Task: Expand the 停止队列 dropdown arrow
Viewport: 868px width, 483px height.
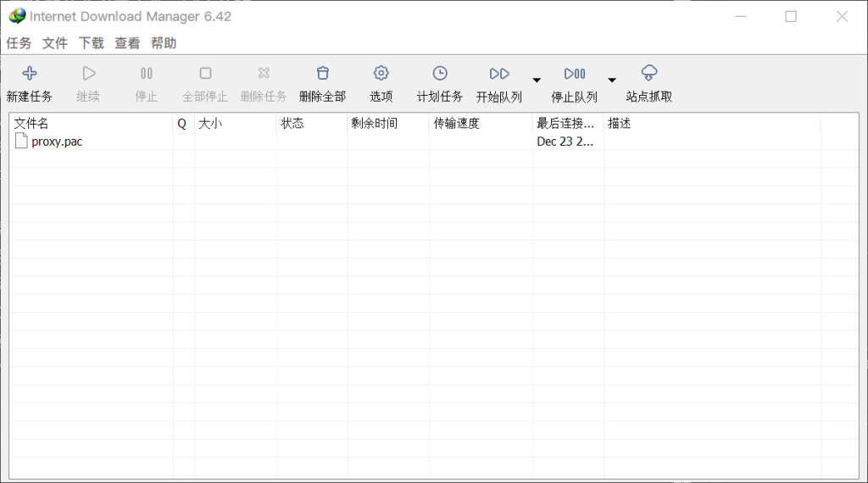Action: click(x=612, y=80)
